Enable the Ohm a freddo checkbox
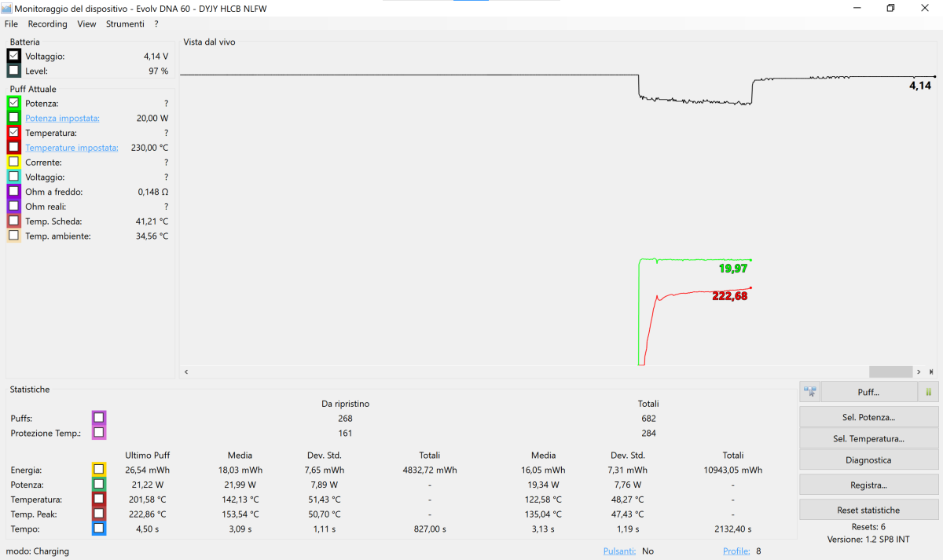Screen dimensions: 943x560 coord(13,192)
